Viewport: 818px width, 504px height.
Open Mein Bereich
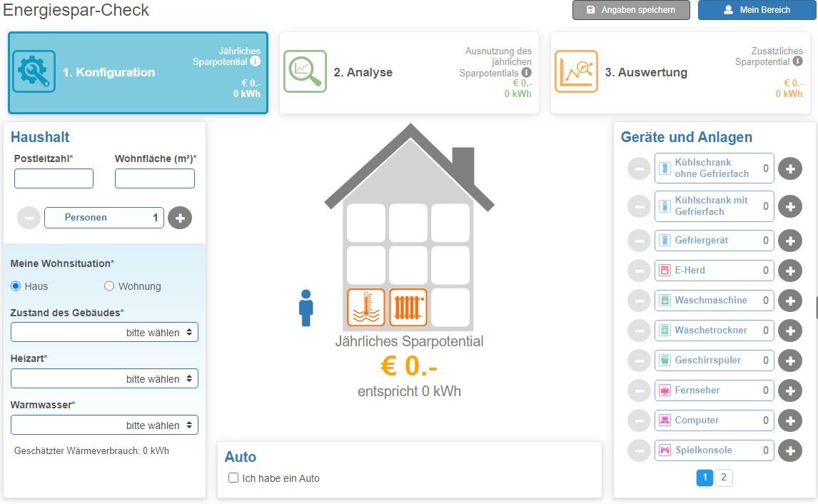[x=757, y=10]
